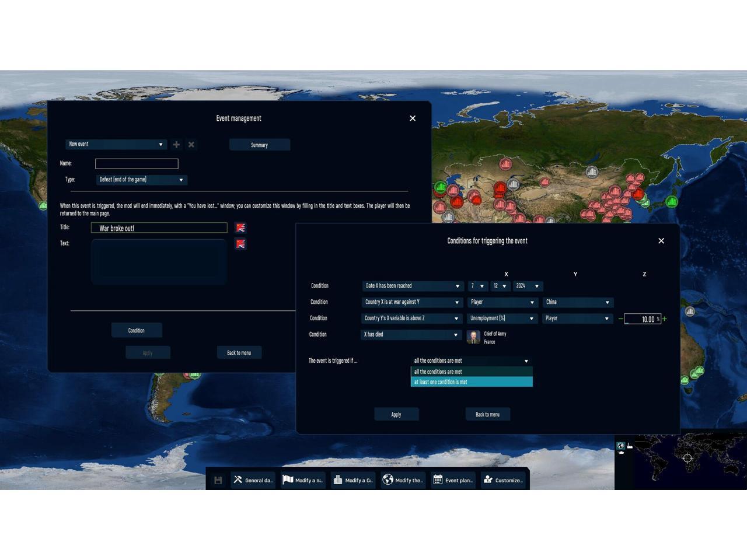
Task: Click the plus icon to add a new event
Action: (176, 144)
